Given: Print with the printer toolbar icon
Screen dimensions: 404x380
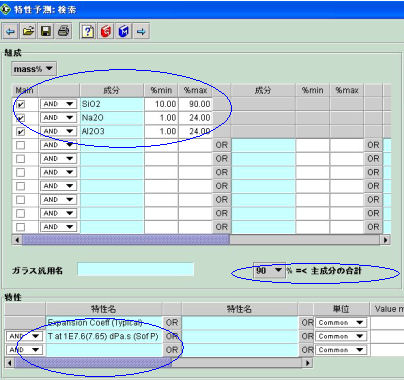Looking at the screenshot, I should click(63, 32).
